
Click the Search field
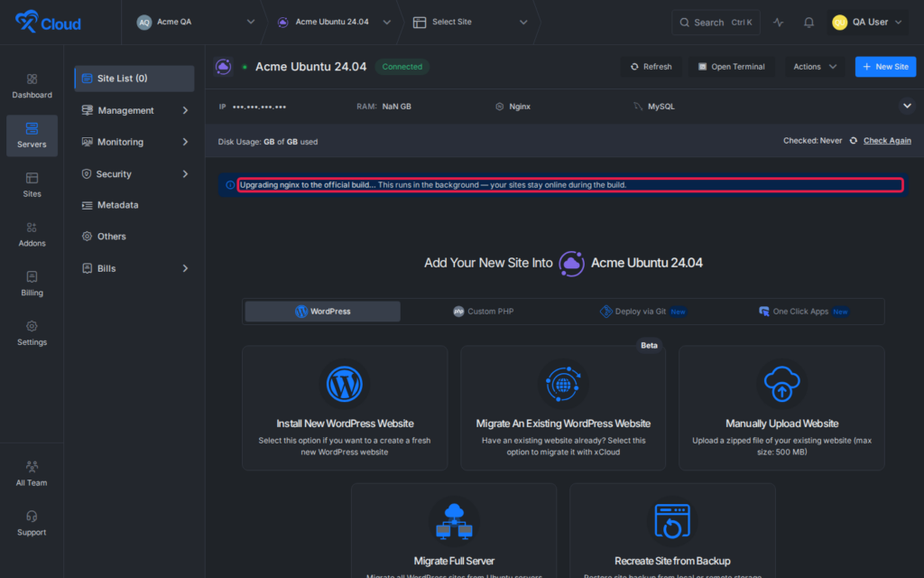(716, 23)
